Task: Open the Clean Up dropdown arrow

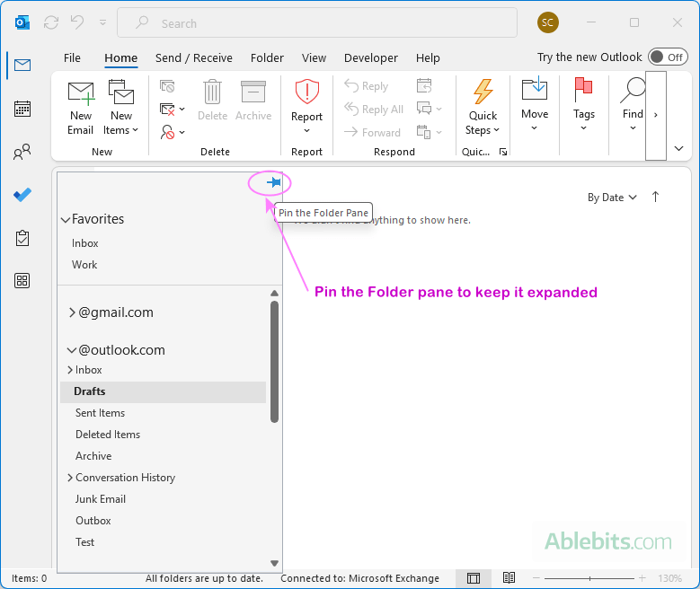Action: 182,109
